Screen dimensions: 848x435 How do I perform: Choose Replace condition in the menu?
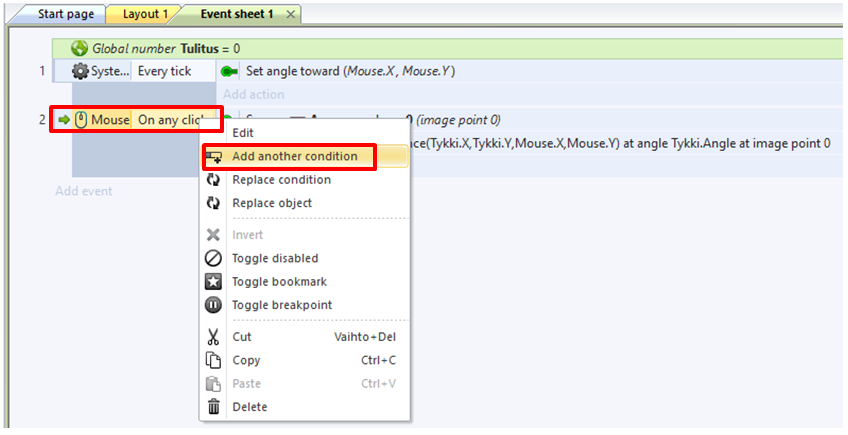point(281,180)
